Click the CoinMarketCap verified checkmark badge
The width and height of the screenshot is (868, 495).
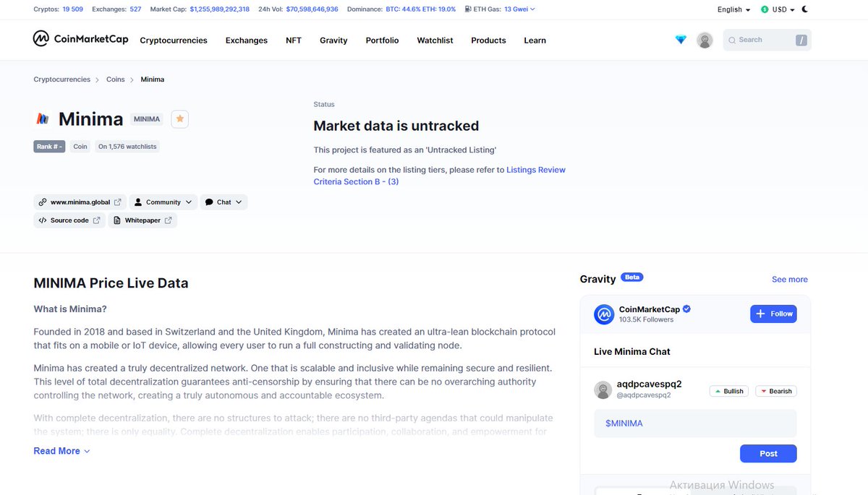[686, 309]
